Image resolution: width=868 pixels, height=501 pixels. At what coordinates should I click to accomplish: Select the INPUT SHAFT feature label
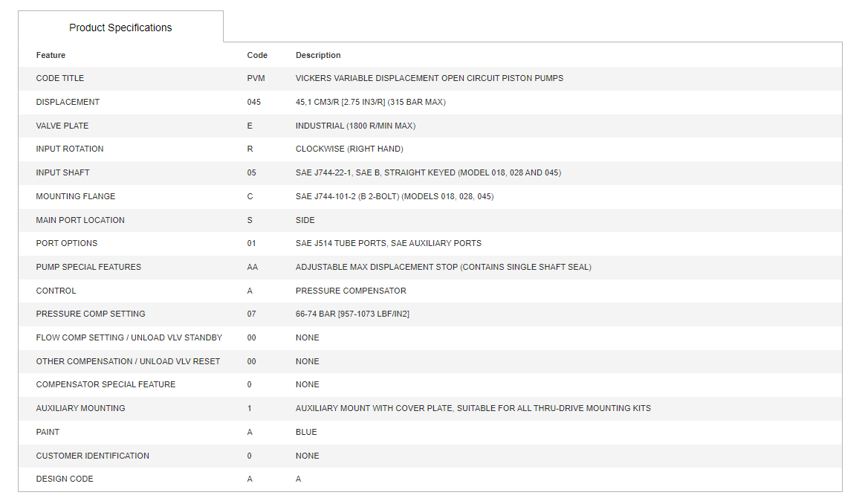tap(62, 172)
